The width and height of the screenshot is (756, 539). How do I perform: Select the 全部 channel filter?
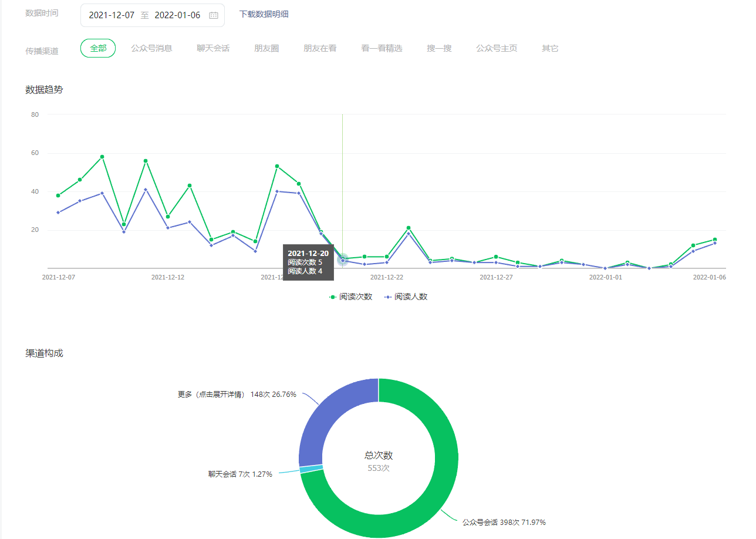(x=98, y=48)
